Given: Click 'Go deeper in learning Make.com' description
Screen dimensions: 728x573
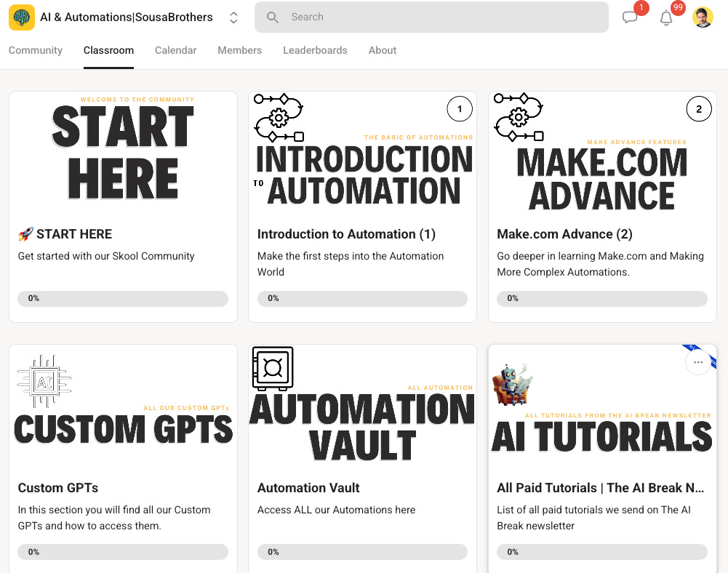Looking at the screenshot, I should pyautogui.click(x=600, y=264).
